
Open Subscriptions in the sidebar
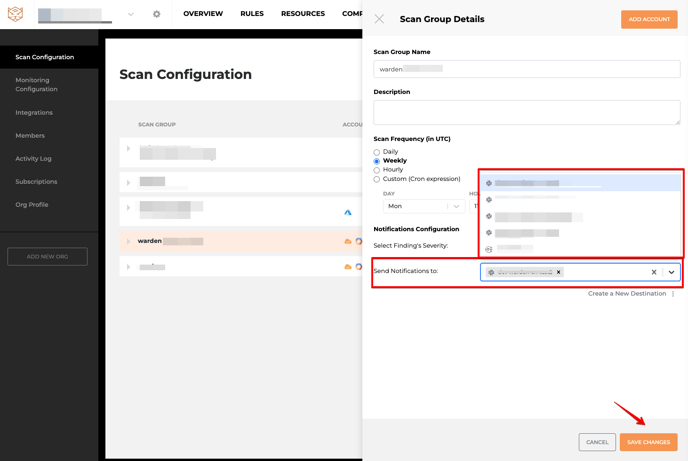point(36,182)
